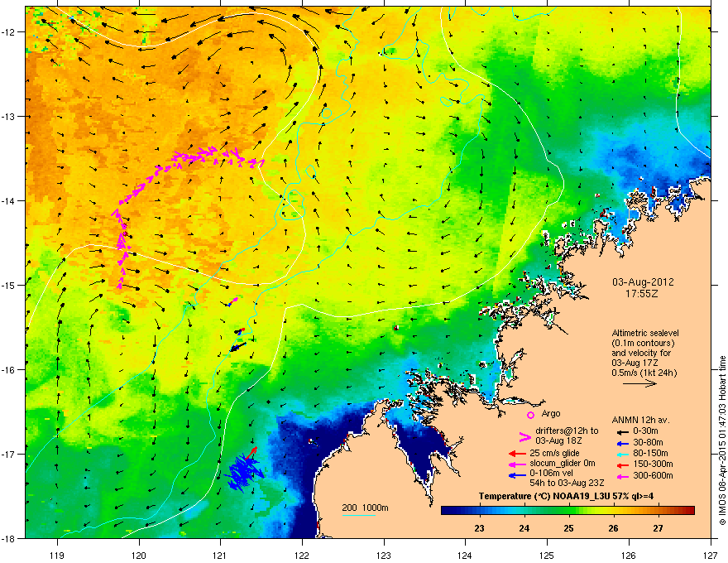Click the longitude axis label '119'
Image resolution: width=728 pixels, height=563 pixels.
58,555
